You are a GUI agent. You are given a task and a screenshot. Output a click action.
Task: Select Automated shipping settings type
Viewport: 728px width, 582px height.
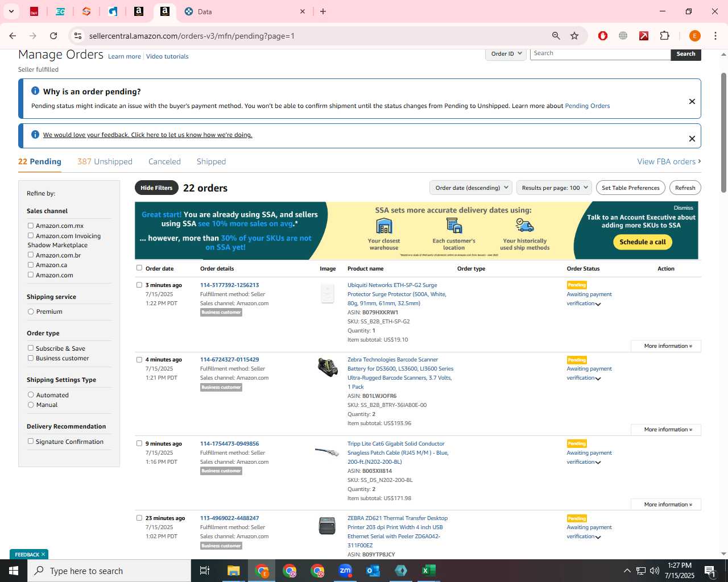tap(31, 394)
